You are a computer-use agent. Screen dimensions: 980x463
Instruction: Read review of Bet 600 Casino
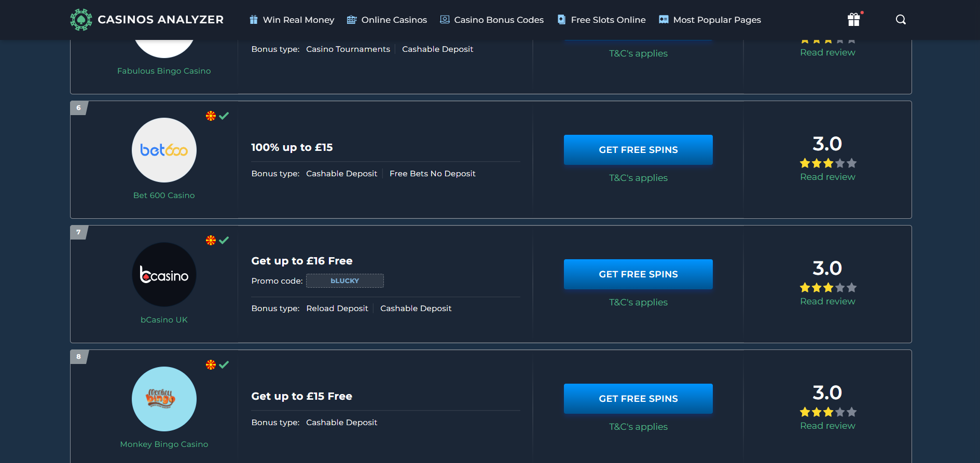(828, 177)
